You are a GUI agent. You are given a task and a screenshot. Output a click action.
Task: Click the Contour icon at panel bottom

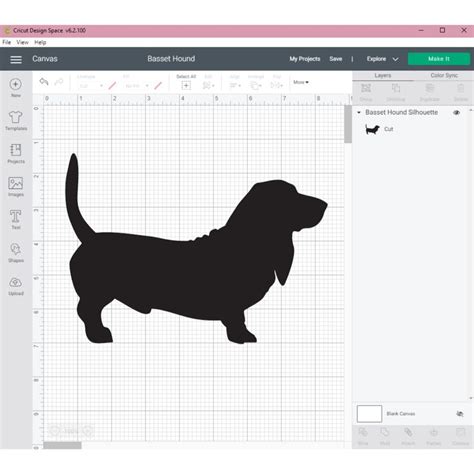coord(461,432)
